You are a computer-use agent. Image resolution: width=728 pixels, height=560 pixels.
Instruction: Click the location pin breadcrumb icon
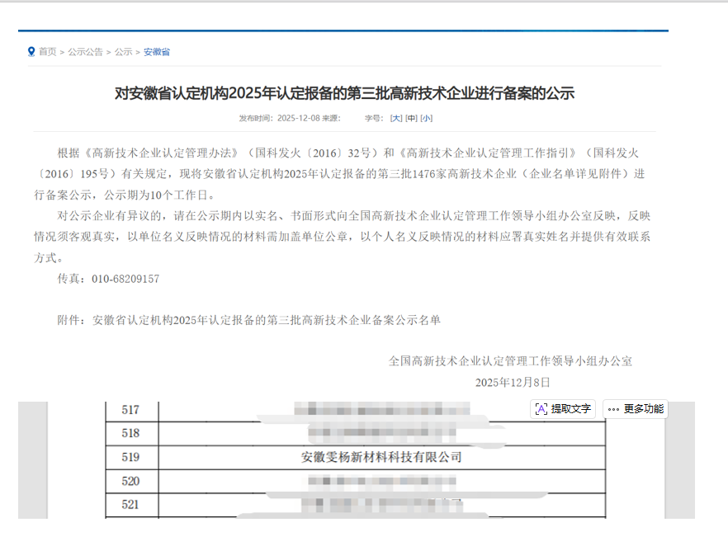click(29, 51)
